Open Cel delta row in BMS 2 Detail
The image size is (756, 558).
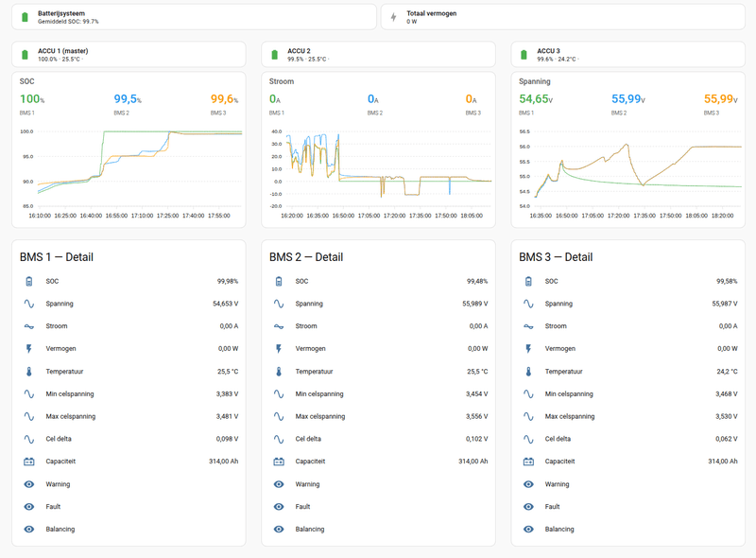(379, 439)
